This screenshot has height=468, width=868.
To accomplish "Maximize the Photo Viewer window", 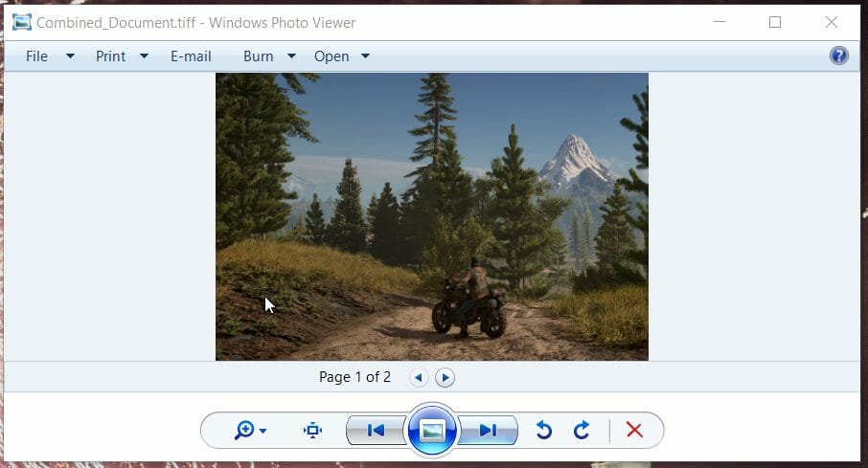I will [775, 22].
